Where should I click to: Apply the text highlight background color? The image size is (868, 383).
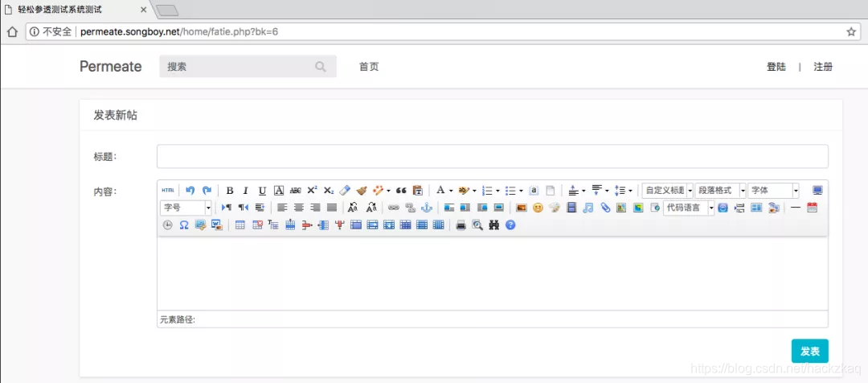point(464,190)
